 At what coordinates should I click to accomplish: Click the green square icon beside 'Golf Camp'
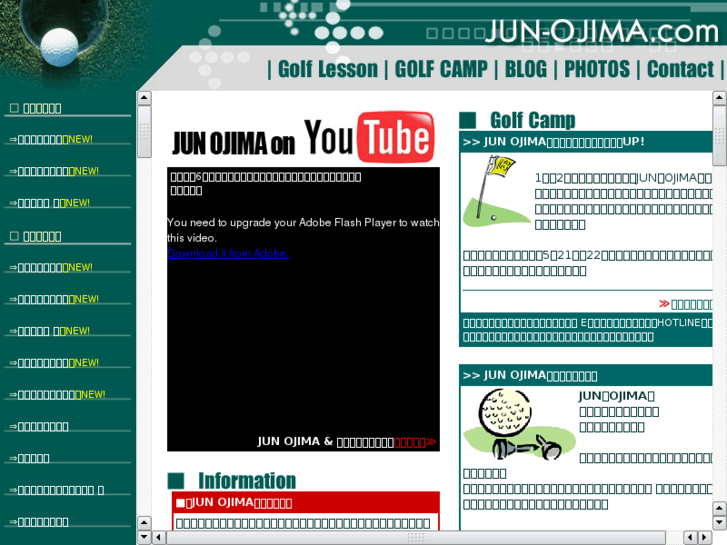pos(468,120)
